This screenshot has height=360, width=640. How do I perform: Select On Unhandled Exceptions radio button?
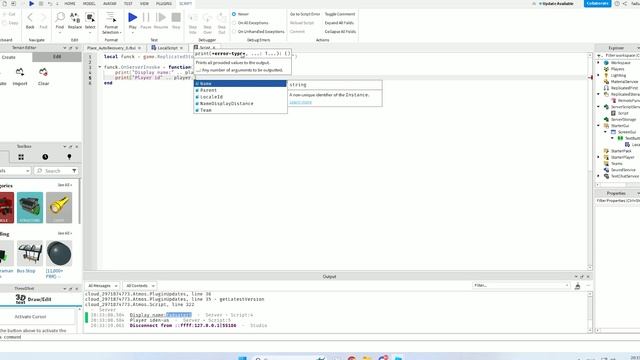[234, 31]
